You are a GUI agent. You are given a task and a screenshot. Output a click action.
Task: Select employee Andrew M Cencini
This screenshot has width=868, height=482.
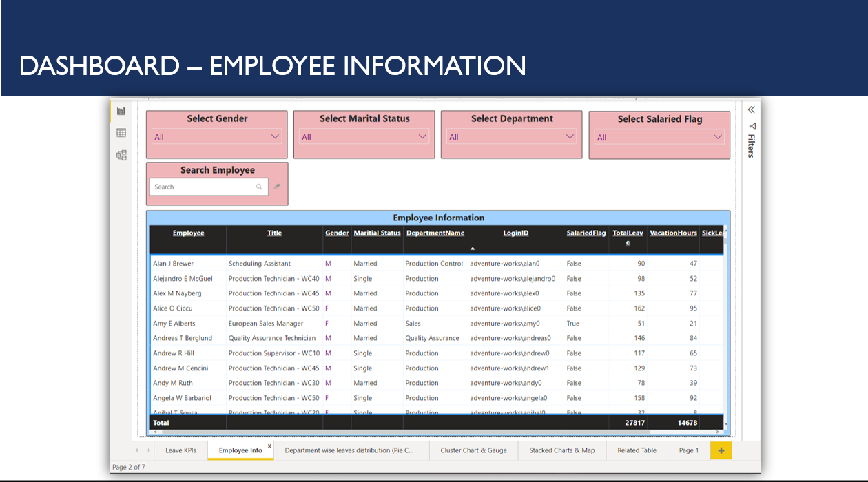coord(180,368)
